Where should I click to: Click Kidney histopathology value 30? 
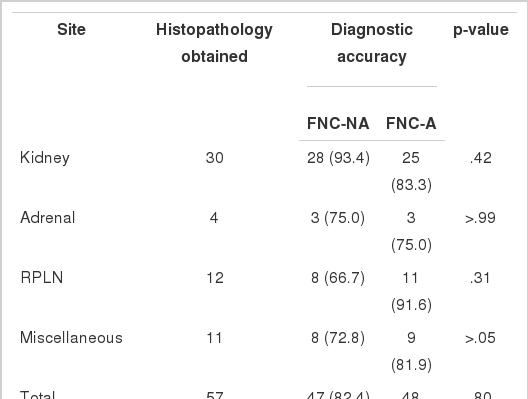(214, 158)
